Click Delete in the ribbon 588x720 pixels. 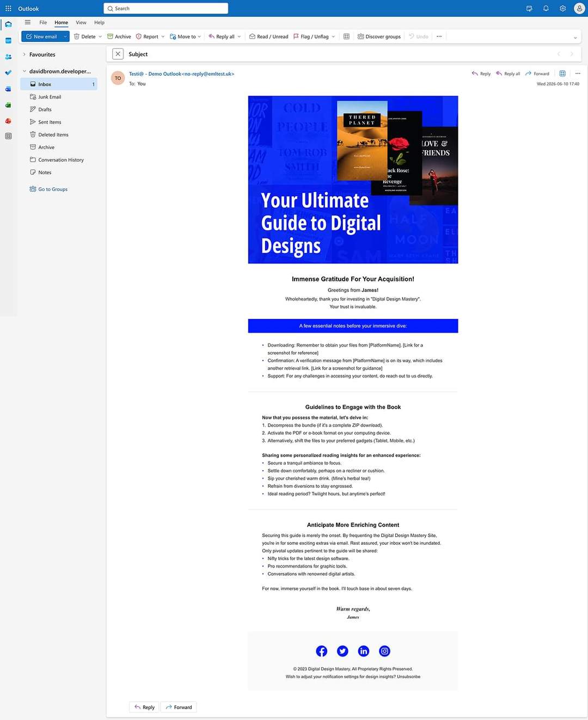coord(84,36)
